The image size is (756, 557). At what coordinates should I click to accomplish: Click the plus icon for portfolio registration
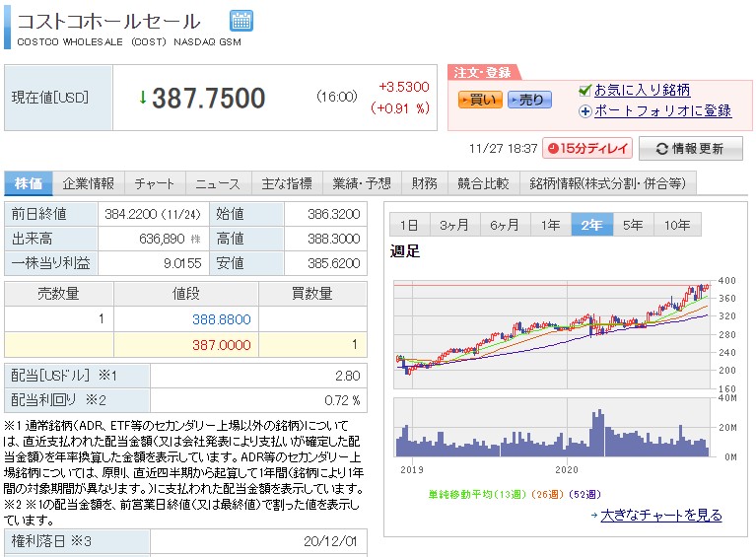point(584,111)
